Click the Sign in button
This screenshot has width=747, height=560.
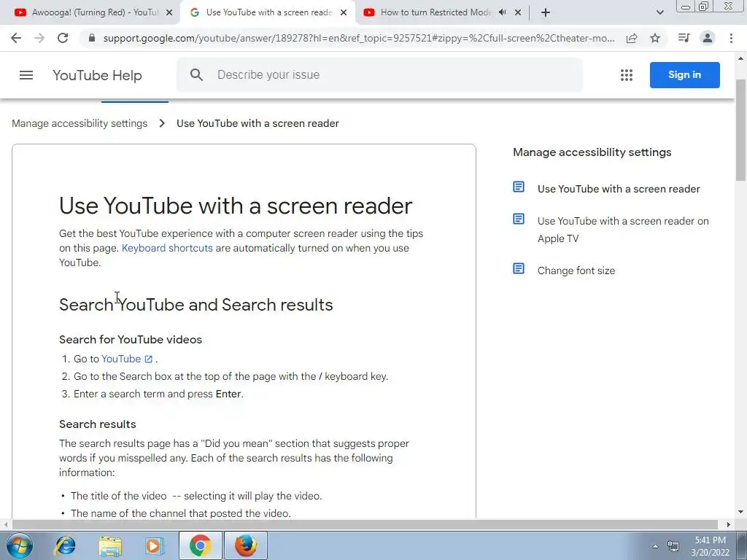click(x=684, y=75)
